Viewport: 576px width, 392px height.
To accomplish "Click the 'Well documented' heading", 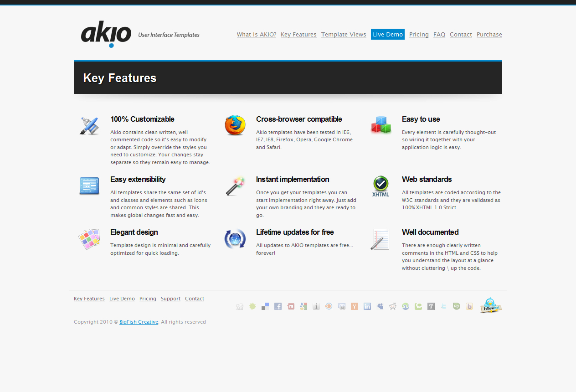I will coord(430,232).
